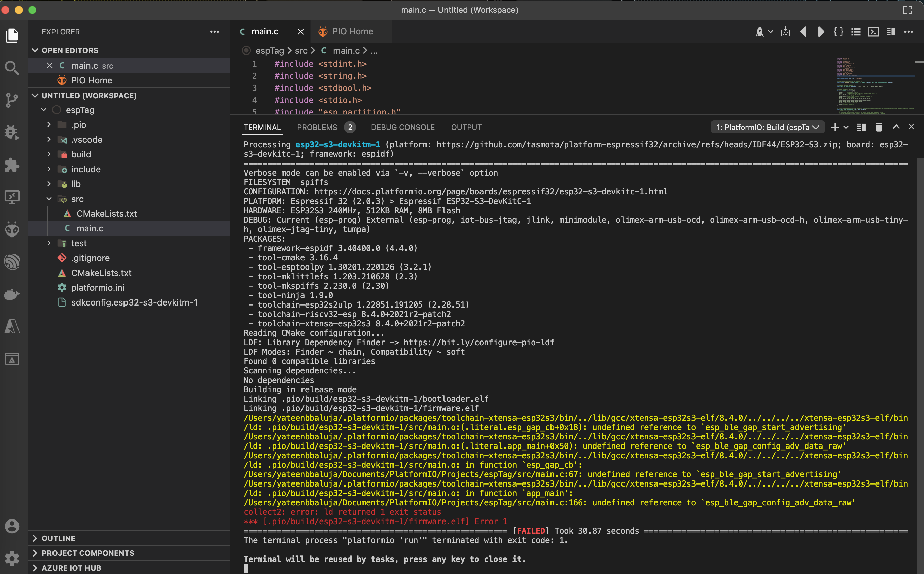Click the download/upload icon in editor toolbar
The image size is (924, 574).
coord(786,32)
